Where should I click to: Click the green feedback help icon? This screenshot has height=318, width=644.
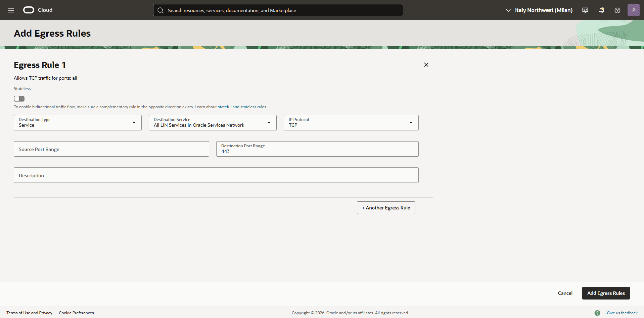tap(597, 313)
